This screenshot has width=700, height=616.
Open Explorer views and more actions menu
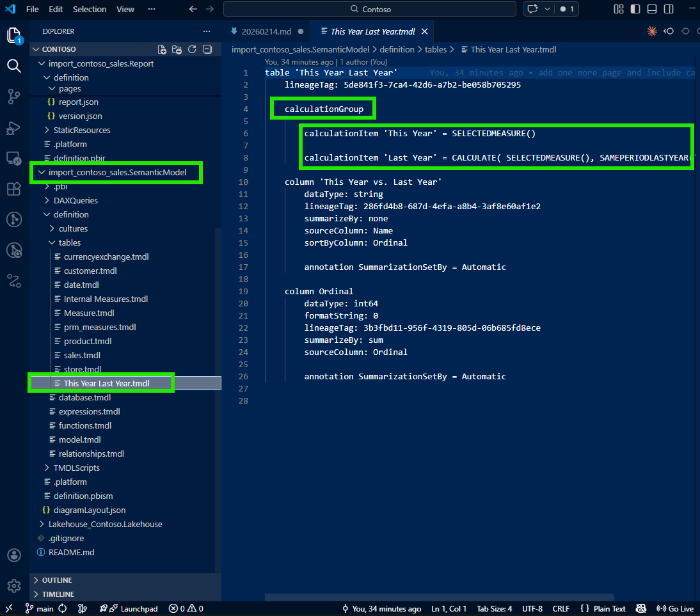tap(206, 31)
